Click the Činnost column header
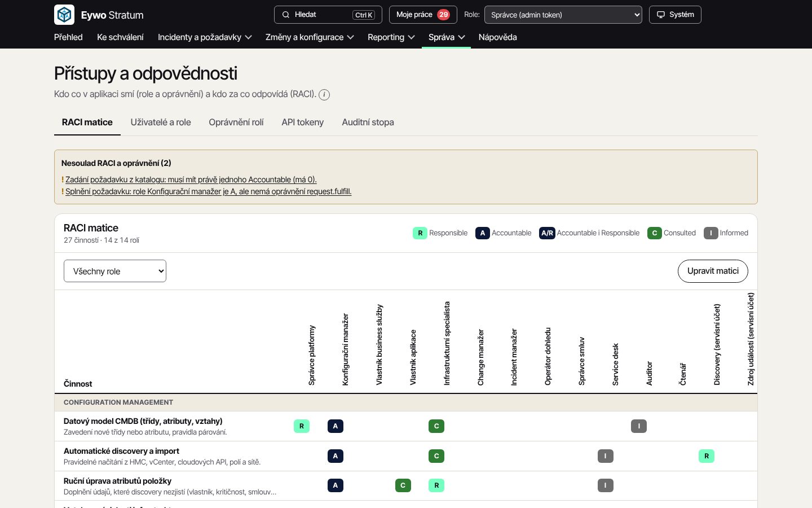The image size is (812, 508). coord(78,384)
